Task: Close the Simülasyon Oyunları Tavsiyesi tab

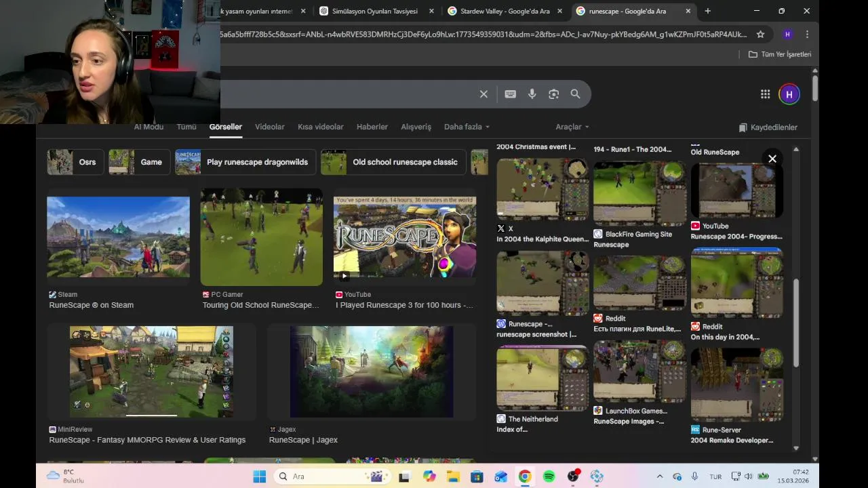Action: 431,11
